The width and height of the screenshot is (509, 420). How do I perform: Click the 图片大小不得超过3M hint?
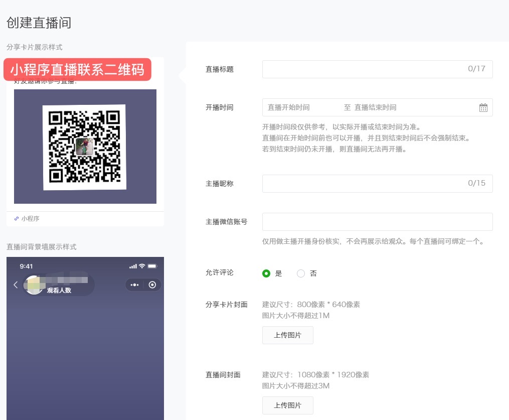296,386
